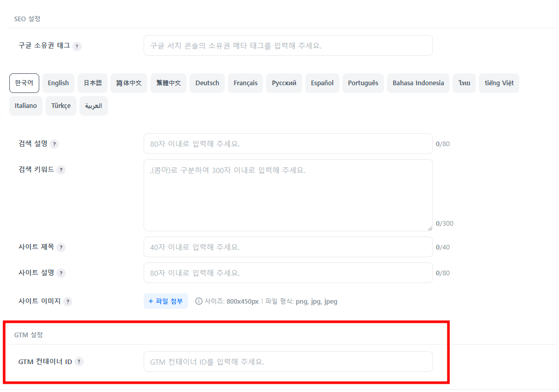Select the tiếng Việt language tab

(x=499, y=83)
